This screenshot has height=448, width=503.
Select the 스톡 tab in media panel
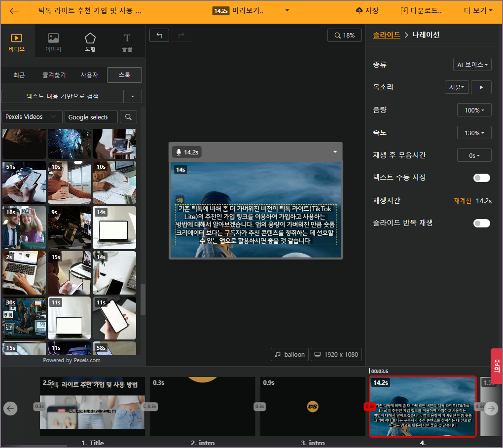124,75
